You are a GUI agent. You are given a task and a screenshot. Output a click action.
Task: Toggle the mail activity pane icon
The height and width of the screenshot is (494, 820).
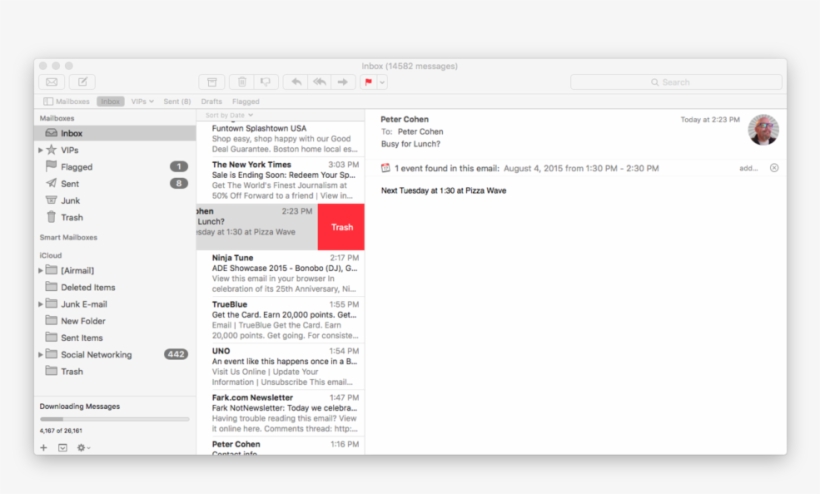tap(63, 447)
